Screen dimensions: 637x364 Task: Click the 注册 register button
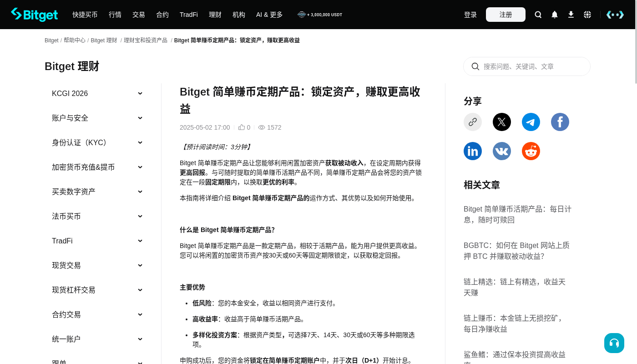click(506, 15)
